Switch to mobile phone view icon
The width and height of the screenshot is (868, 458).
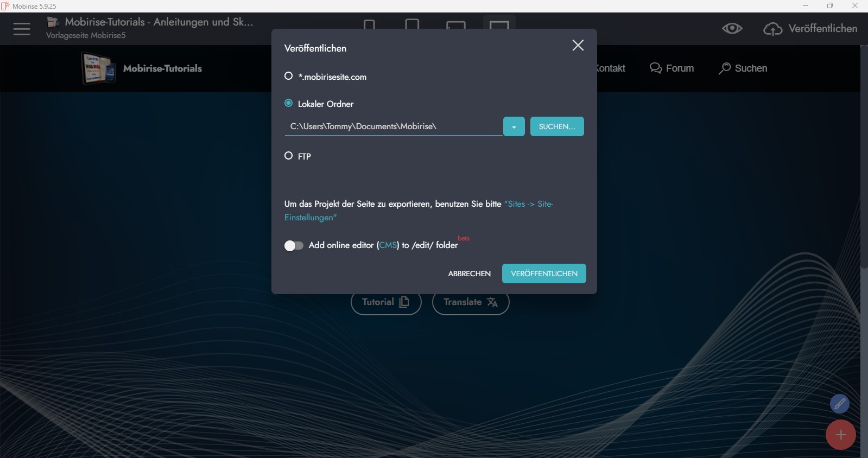369,24
